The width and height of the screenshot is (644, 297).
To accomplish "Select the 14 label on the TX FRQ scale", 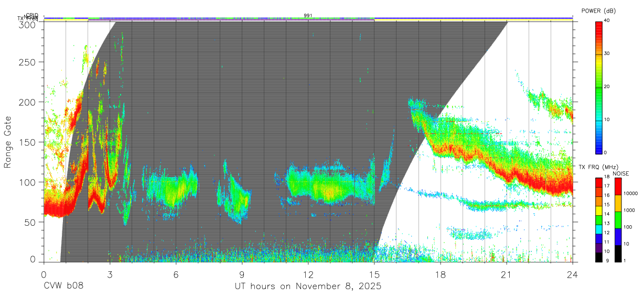I will coord(607,214).
